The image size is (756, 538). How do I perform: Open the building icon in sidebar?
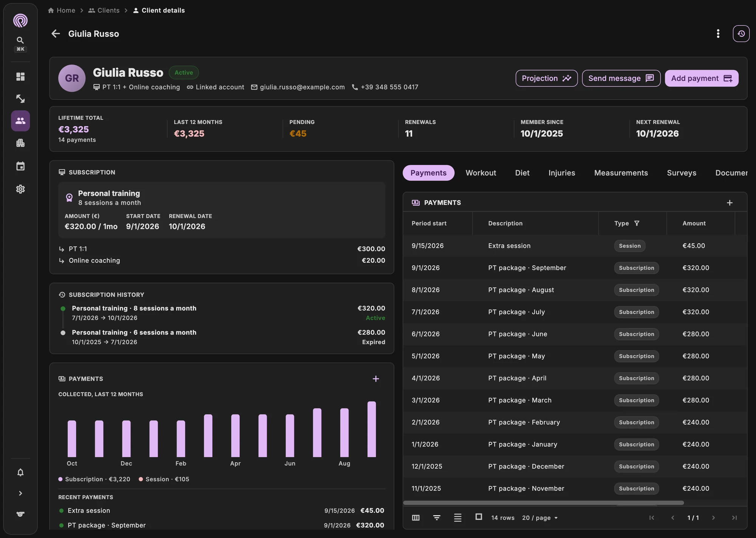(x=20, y=143)
